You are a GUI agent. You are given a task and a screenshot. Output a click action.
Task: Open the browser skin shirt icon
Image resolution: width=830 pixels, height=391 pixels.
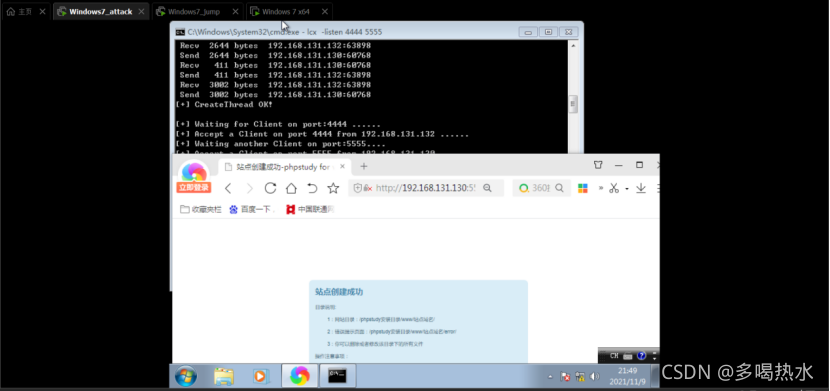[x=598, y=165]
